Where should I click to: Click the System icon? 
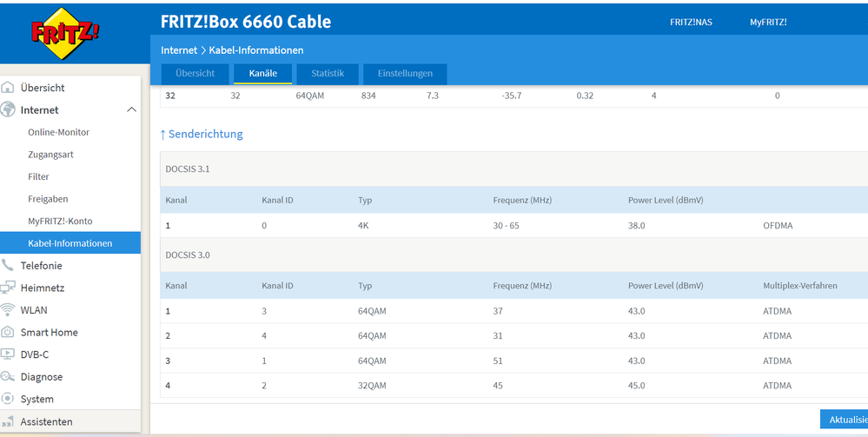(x=8, y=399)
